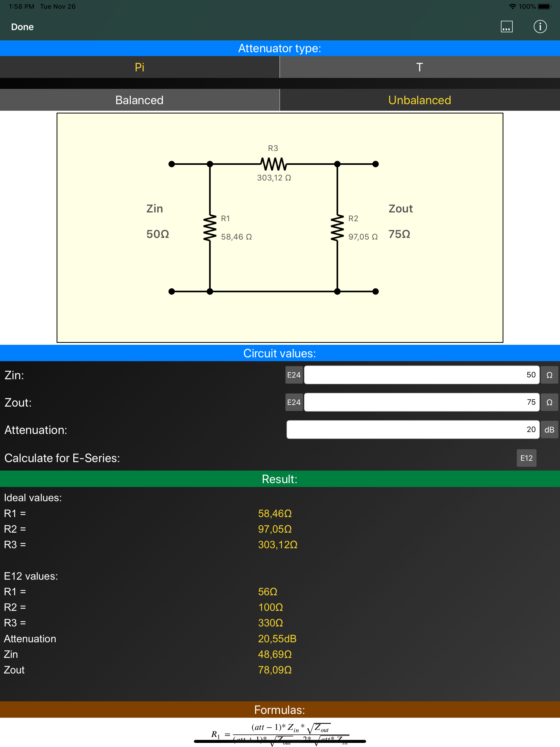Switch to Balanced configuration
The width and height of the screenshot is (560, 747).
tap(139, 100)
